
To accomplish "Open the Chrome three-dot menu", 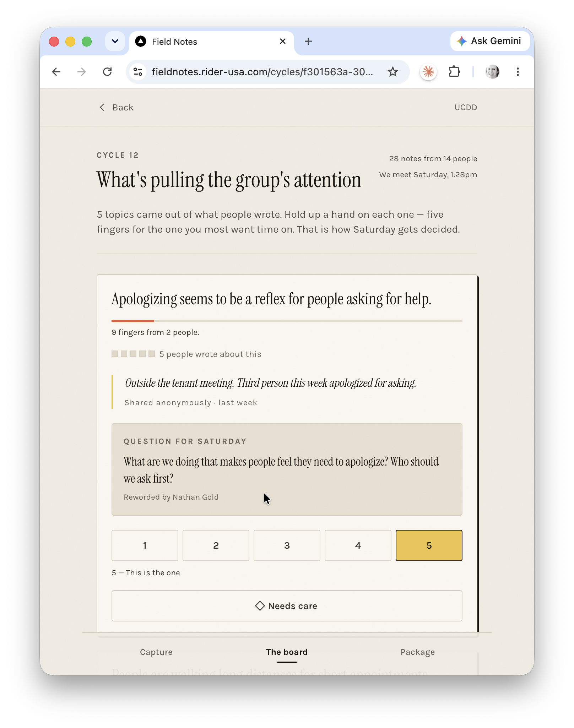I will click(518, 72).
